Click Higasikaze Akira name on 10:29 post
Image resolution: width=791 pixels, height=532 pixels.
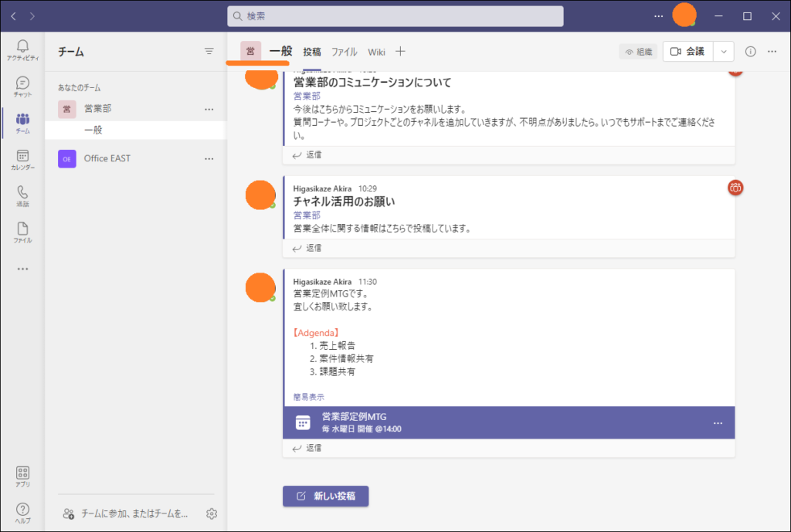[x=322, y=188]
